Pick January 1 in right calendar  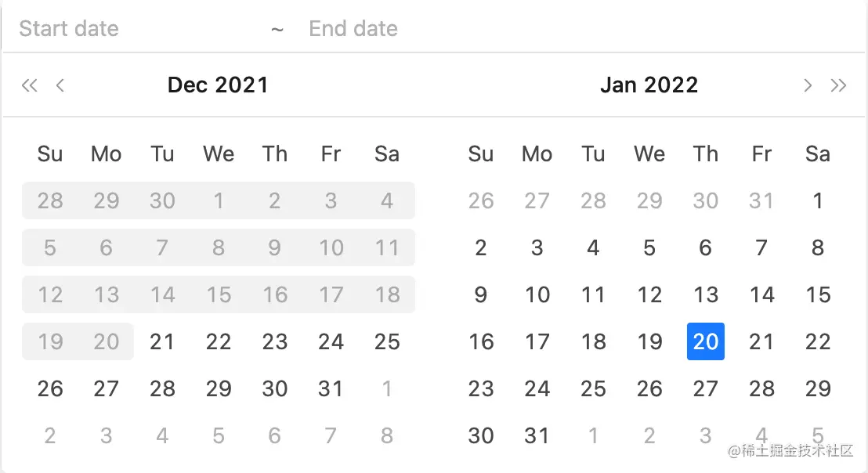point(818,201)
